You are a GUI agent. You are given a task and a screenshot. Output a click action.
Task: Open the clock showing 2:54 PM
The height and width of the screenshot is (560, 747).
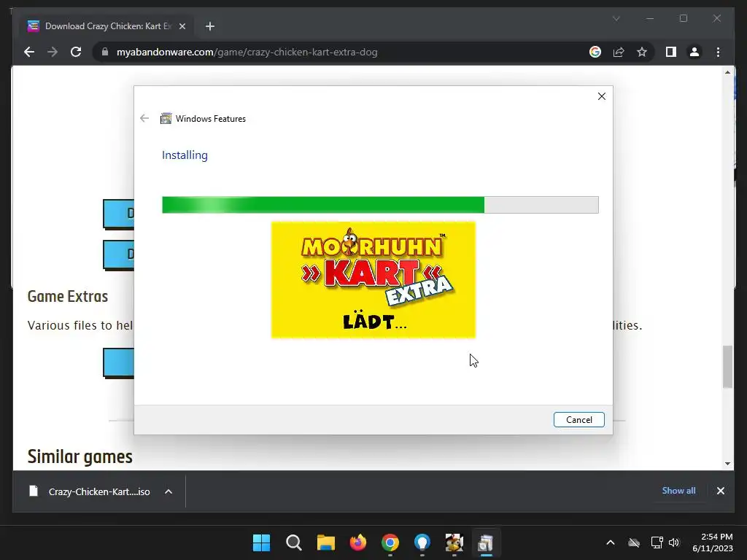point(713,542)
